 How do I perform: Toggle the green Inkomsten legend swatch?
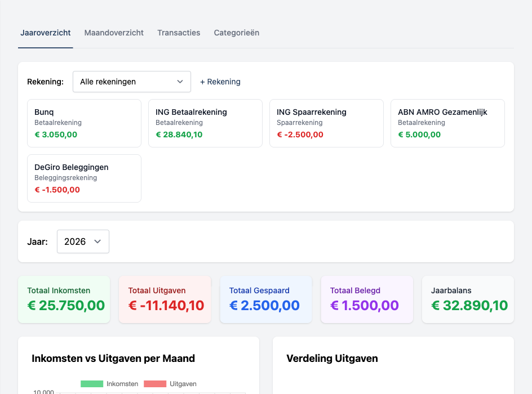click(x=92, y=384)
